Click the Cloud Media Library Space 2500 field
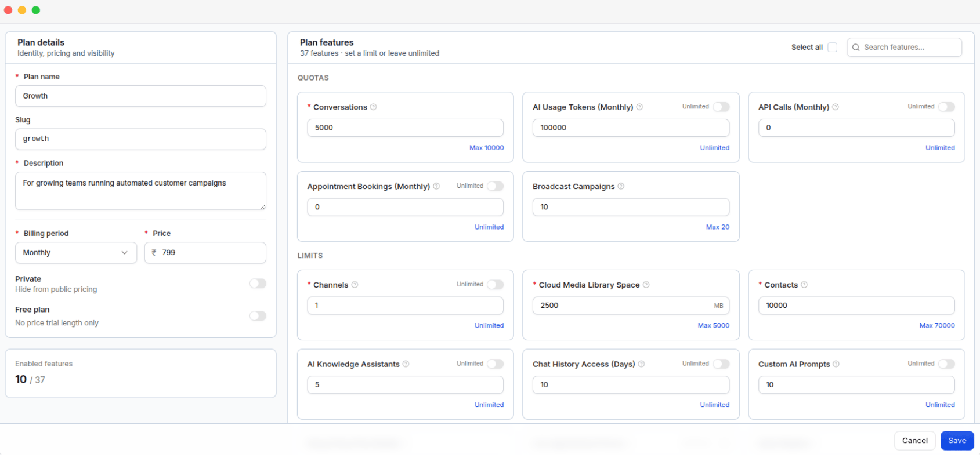Image resolution: width=980 pixels, height=472 pixels. coord(631,306)
